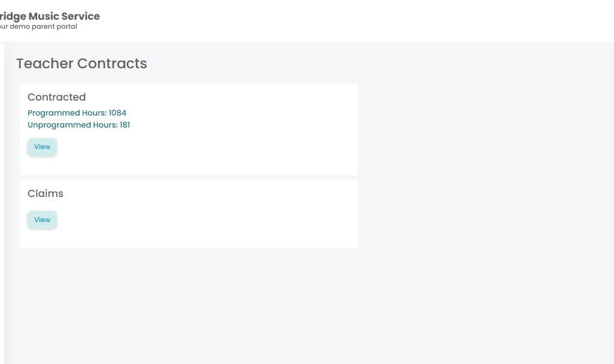Open the View button under Contracted

click(x=42, y=147)
